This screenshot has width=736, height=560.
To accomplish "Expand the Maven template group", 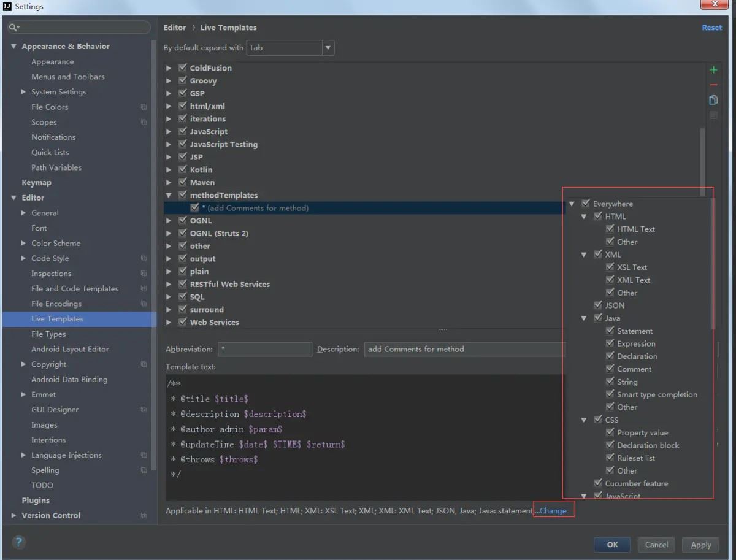I will (169, 183).
